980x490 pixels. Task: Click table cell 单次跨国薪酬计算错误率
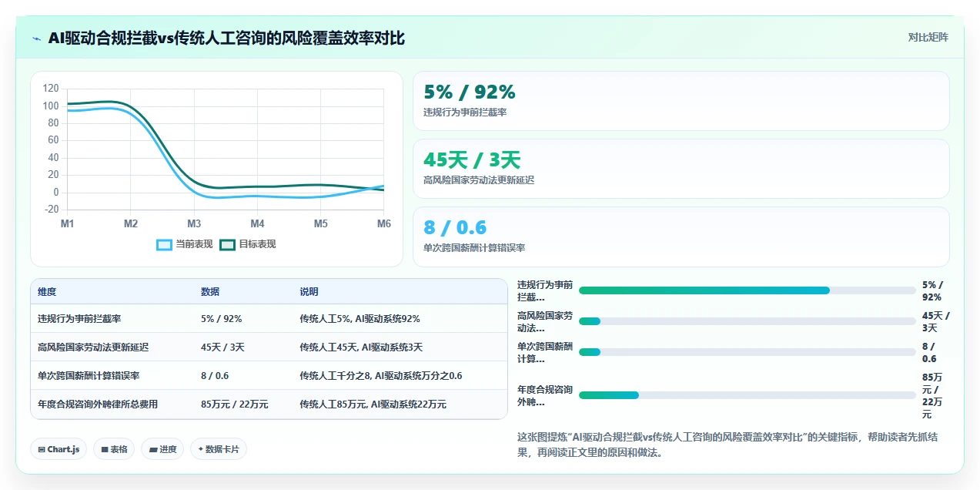coord(89,376)
